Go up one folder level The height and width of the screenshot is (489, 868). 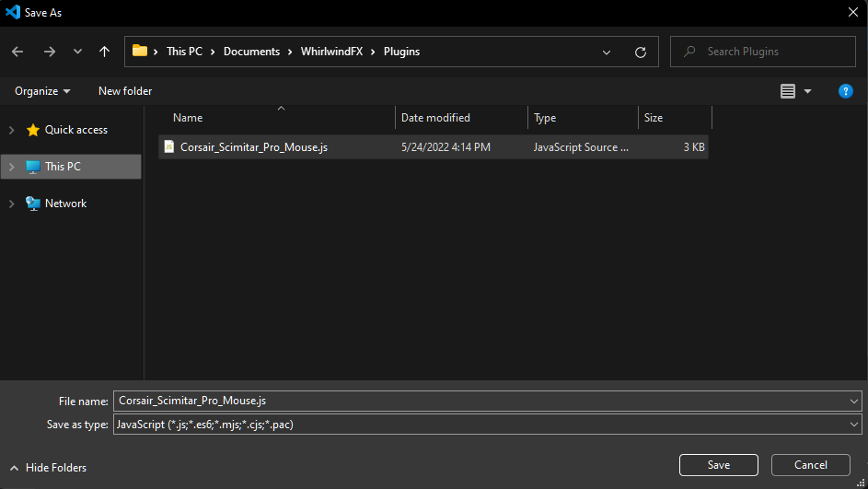[104, 52]
